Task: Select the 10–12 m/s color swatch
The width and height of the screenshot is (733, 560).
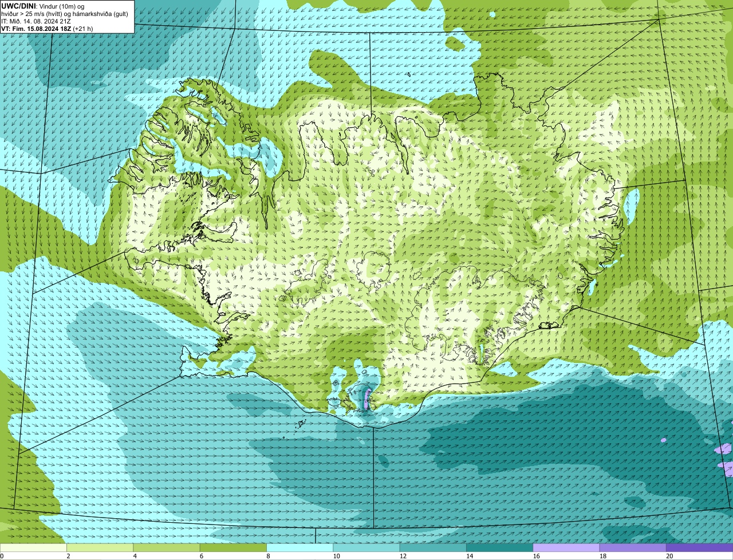Action: point(366,547)
